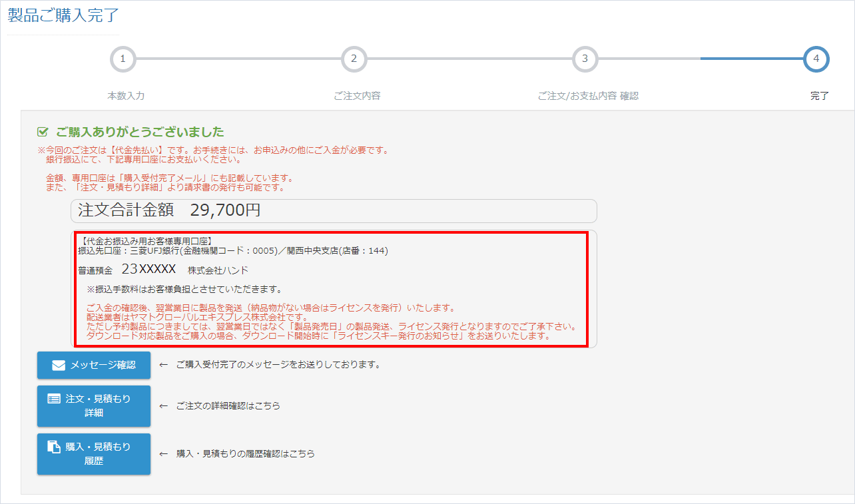Open 注文・見積もり詳細 for order details

coord(93,406)
